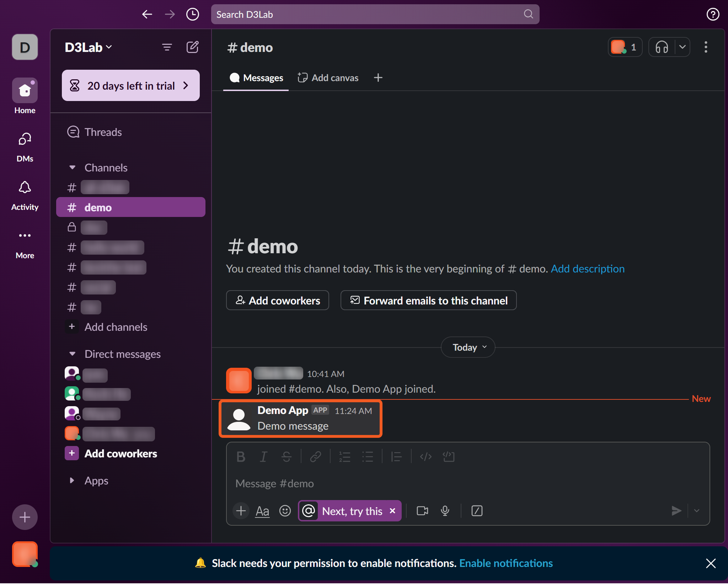Viewport: 728px width, 584px height.
Task: Open the compose new message icon
Action: (x=192, y=47)
